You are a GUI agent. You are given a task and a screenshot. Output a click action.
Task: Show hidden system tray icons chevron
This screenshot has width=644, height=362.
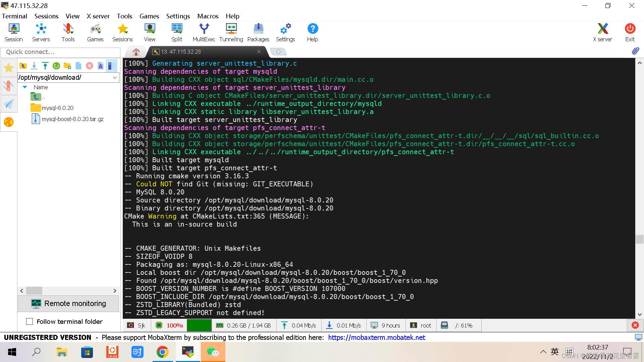pos(543,352)
